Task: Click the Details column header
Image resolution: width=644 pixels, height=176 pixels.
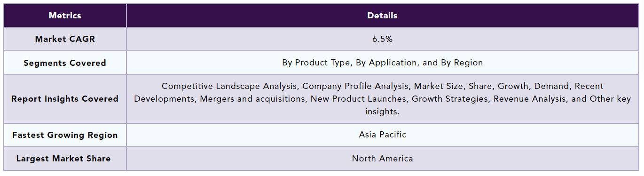Action: (382, 16)
